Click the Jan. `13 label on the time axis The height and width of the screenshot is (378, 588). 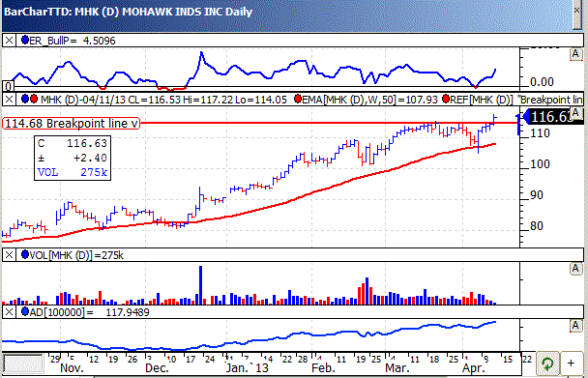(x=248, y=368)
